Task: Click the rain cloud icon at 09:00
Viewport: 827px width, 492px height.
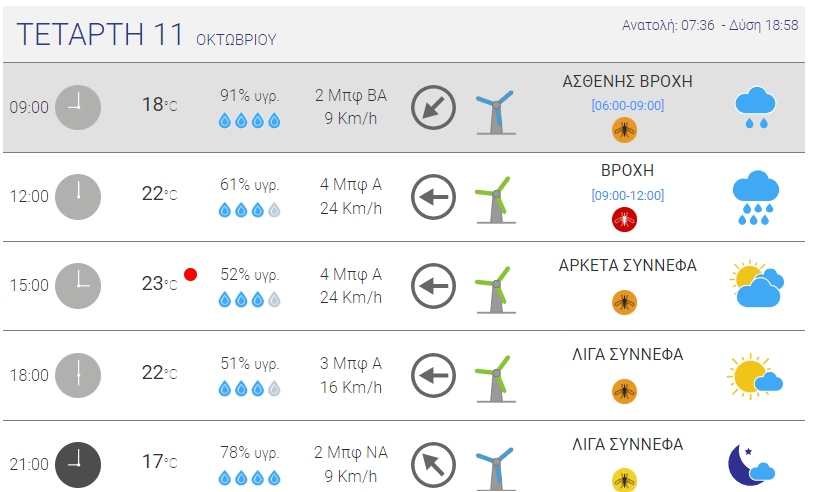Action: (757, 107)
